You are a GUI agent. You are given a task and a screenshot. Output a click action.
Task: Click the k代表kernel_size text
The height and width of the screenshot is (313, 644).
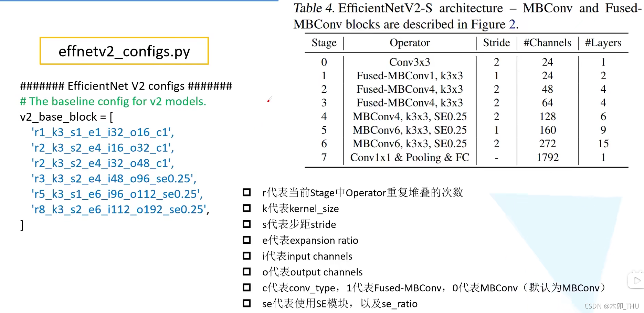[x=300, y=209]
